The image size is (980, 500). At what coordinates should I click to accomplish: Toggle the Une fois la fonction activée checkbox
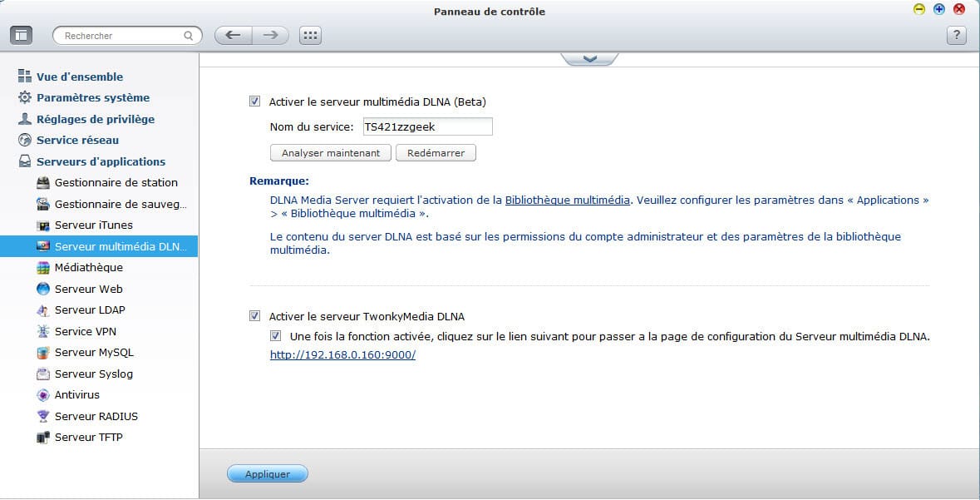tap(276, 336)
